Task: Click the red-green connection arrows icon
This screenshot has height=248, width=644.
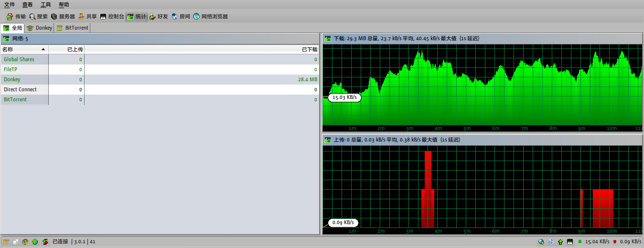Action: pyautogui.click(x=45, y=242)
